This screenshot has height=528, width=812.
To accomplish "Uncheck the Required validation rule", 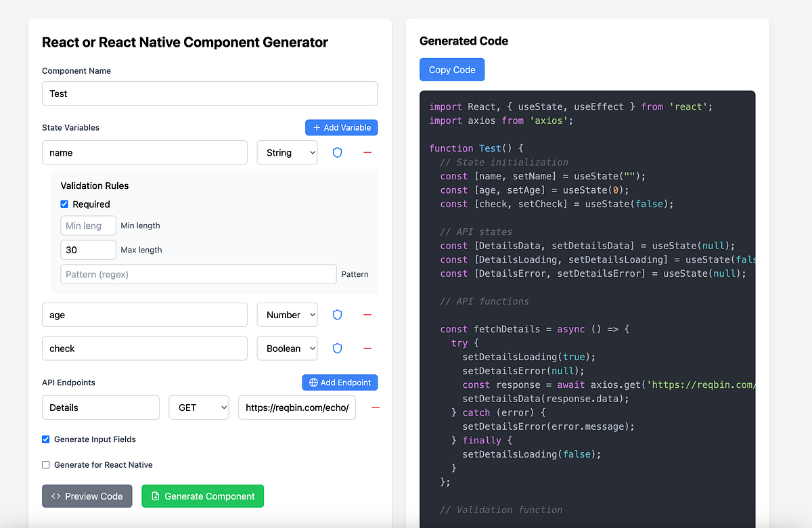I will [x=64, y=204].
